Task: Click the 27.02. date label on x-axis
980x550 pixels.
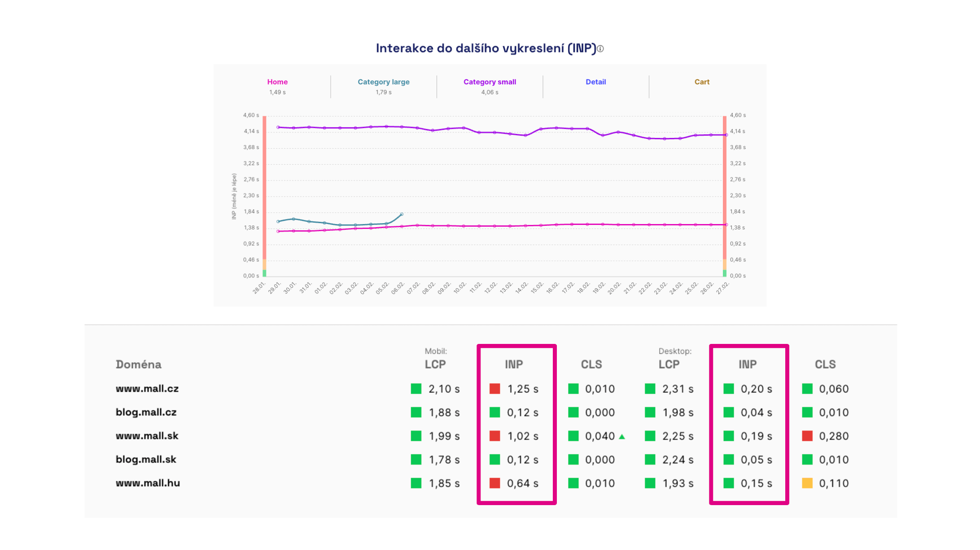Action: (x=722, y=288)
